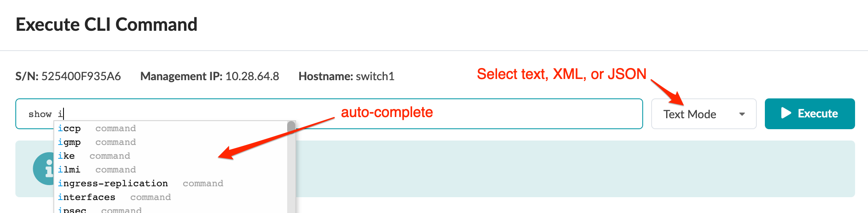Choose igmp command suggestion
868x213 pixels.
click(70, 142)
